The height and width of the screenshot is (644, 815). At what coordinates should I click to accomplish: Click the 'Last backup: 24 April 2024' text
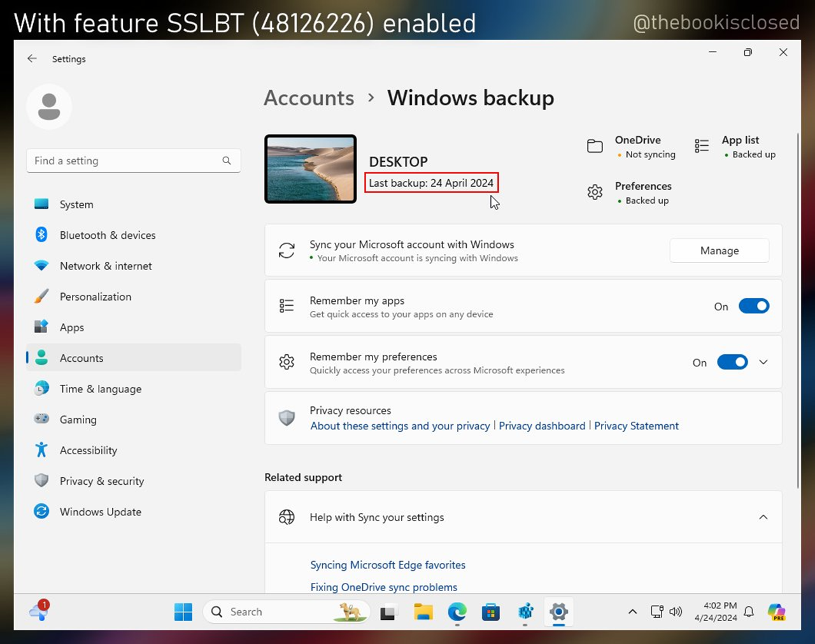[431, 183]
